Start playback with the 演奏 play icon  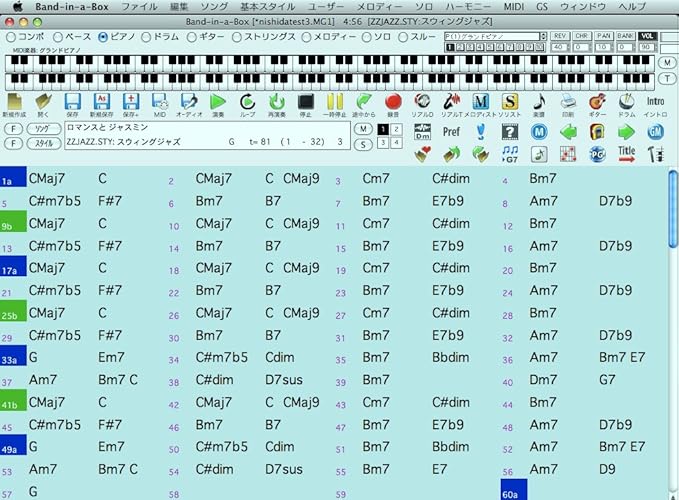pos(218,105)
